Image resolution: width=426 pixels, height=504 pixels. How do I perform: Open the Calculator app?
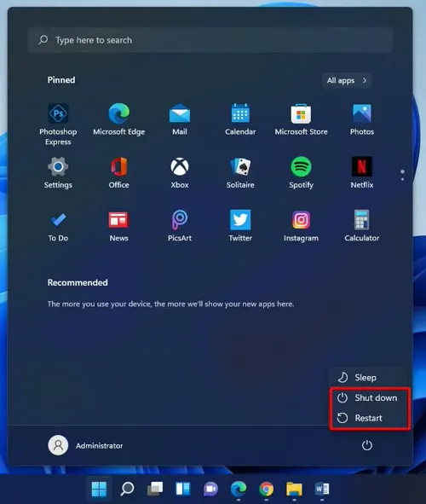tap(362, 226)
